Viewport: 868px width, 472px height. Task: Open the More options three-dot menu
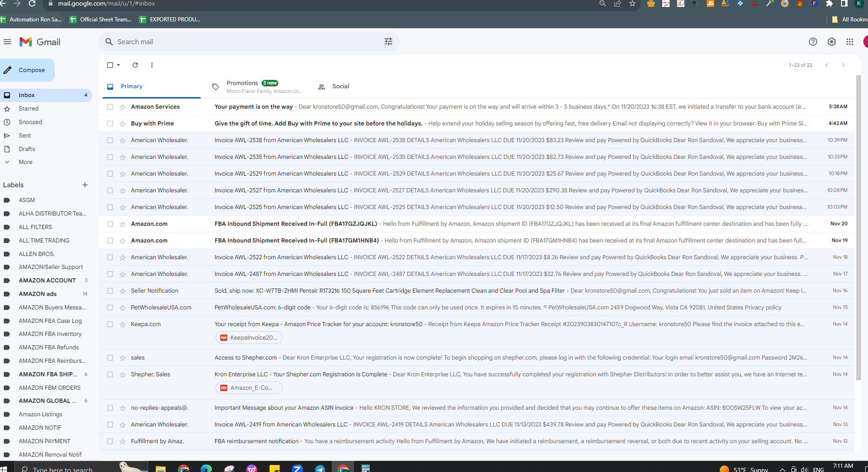tap(152, 65)
